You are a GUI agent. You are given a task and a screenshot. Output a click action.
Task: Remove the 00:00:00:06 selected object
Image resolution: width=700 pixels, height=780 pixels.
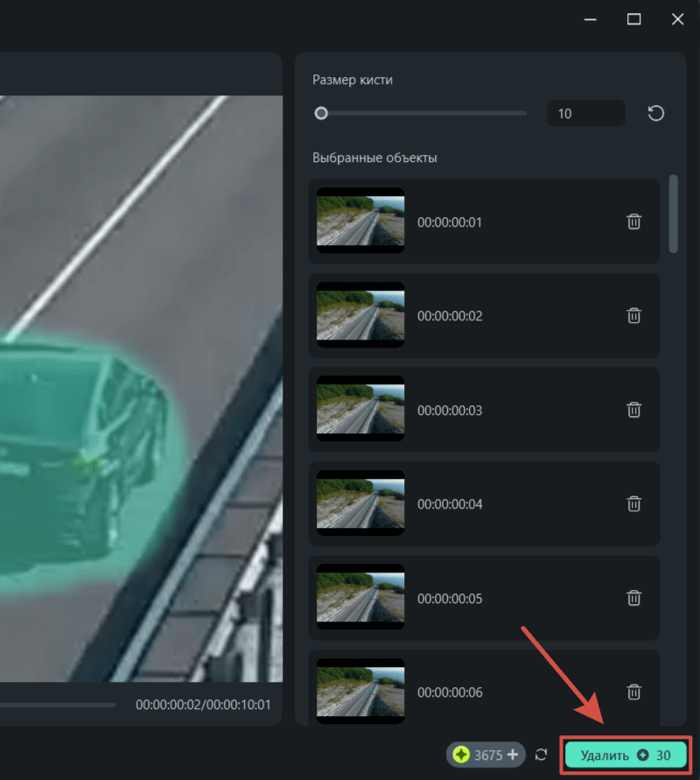tap(634, 692)
